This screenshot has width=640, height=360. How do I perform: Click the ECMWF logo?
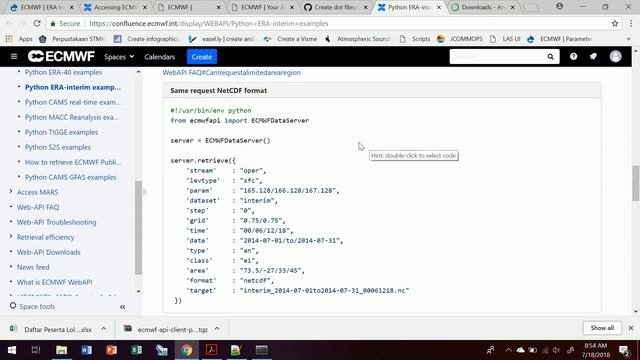pyautogui.click(x=61, y=57)
